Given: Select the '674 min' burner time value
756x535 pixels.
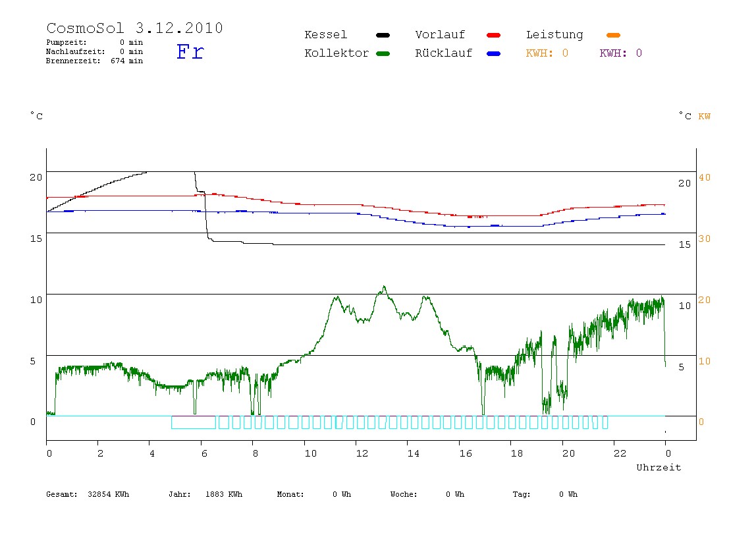Looking at the screenshot, I should click(x=127, y=61).
